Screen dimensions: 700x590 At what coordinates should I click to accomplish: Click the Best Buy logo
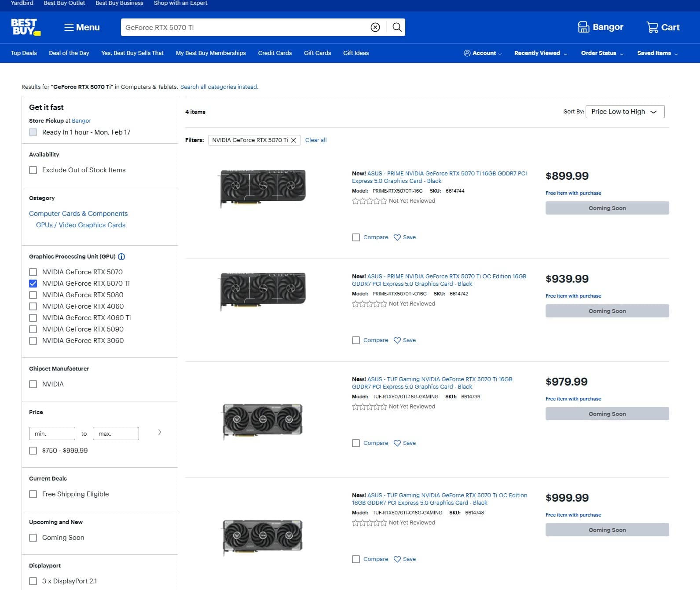(x=26, y=27)
